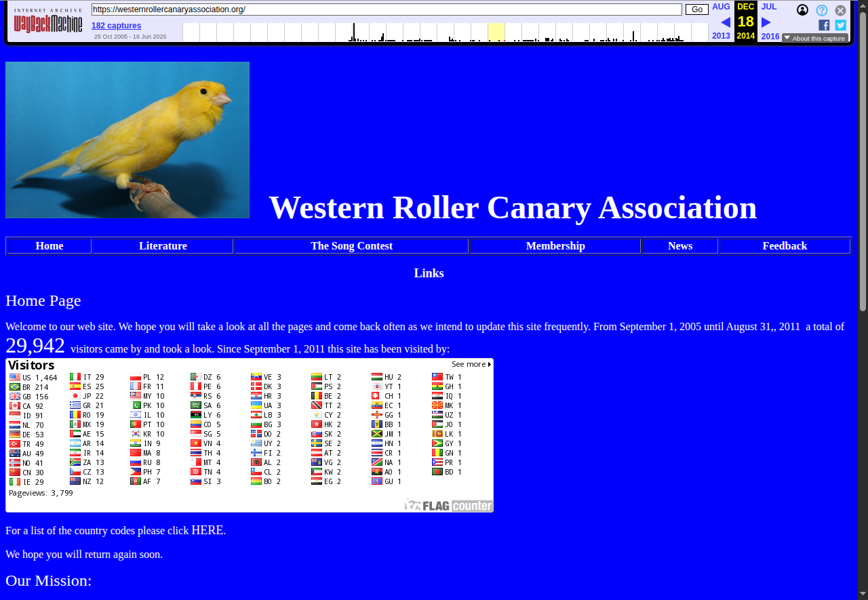
Task: Expand About this capture
Action: (814, 38)
